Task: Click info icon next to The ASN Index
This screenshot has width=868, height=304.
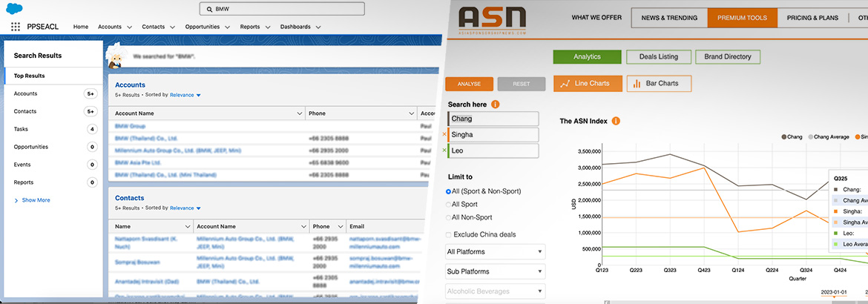Action: coord(616,121)
